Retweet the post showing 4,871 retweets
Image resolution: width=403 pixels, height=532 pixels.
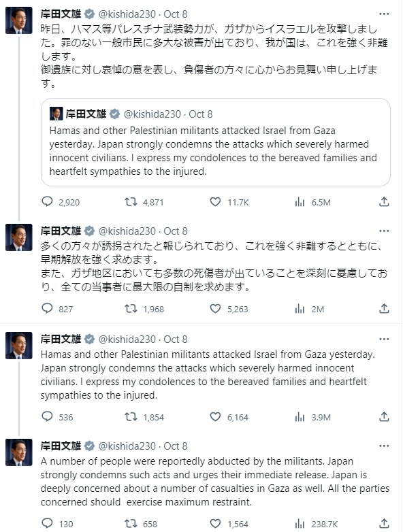131,202
